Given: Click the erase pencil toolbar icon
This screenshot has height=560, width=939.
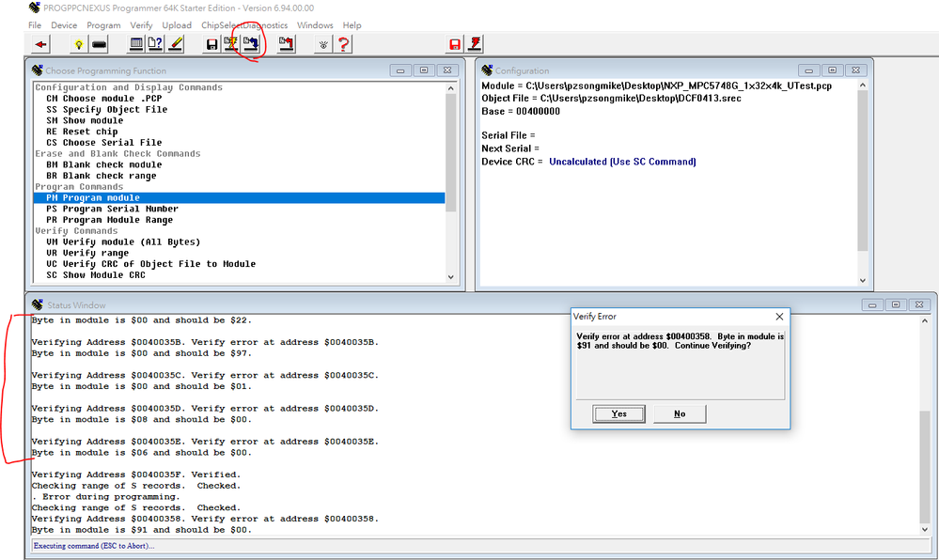Looking at the screenshot, I should 176,44.
